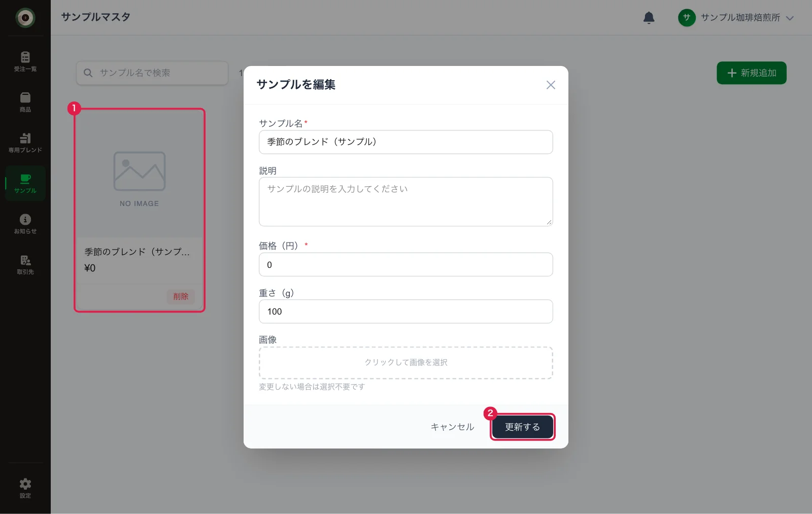The height and width of the screenshot is (514, 812).
Task: Open the notification bell
Action: coord(649,18)
